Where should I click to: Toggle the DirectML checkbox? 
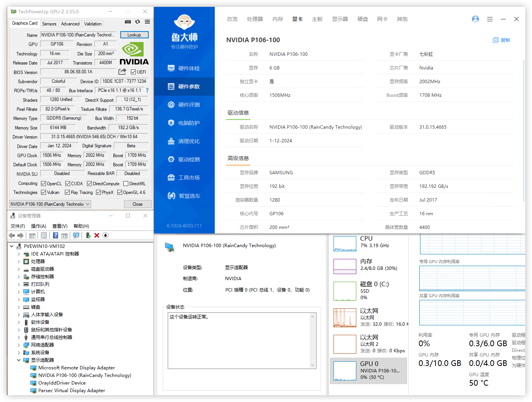(x=126, y=184)
